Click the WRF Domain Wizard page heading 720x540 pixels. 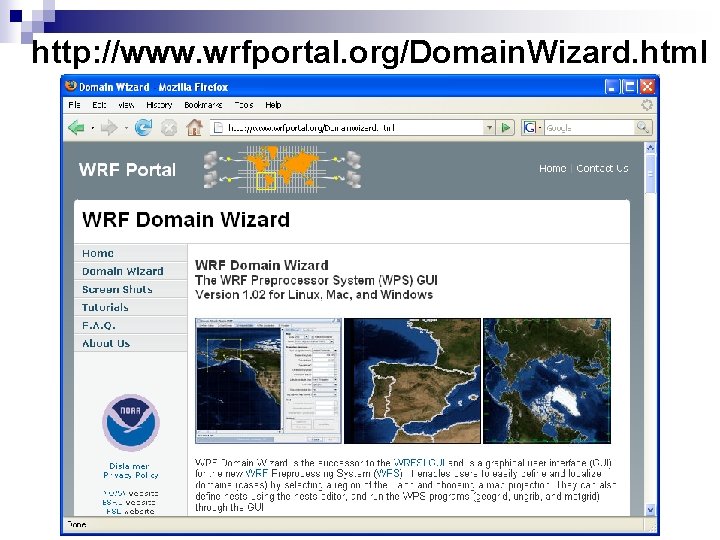(x=186, y=219)
